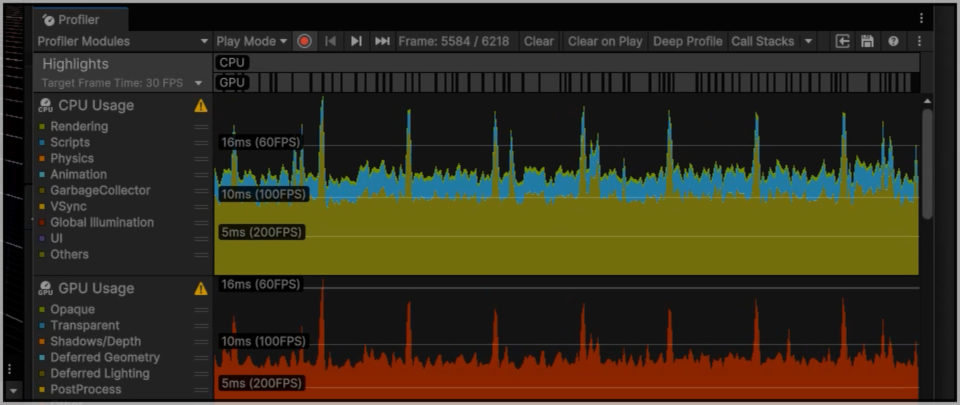Click the load profiler data icon

(843, 41)
